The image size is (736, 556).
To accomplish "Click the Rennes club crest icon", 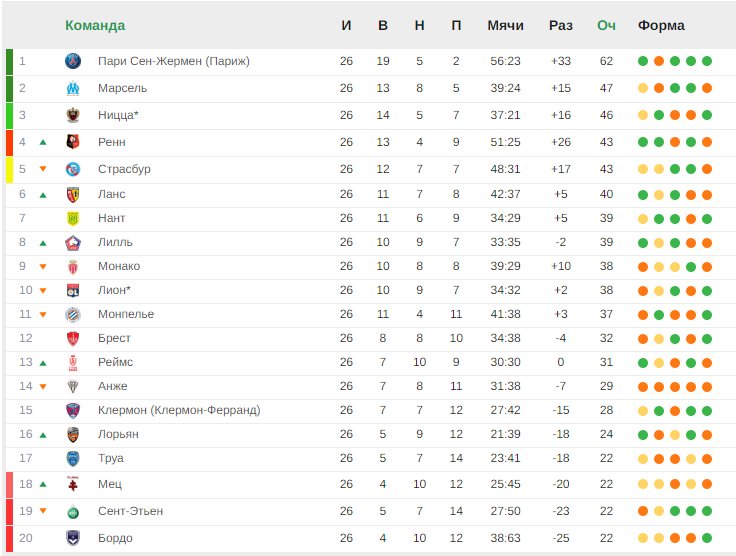I will (x=73, y=142).
